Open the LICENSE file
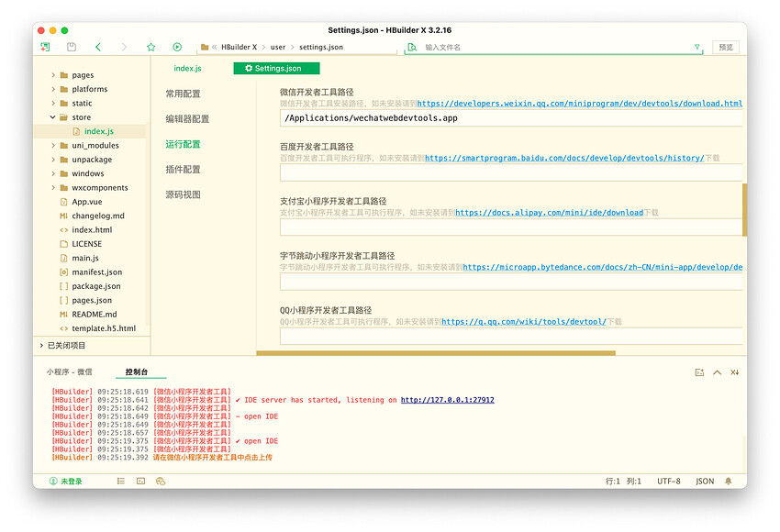This screenshot has height=532, width=780. [x=86, y=244]
